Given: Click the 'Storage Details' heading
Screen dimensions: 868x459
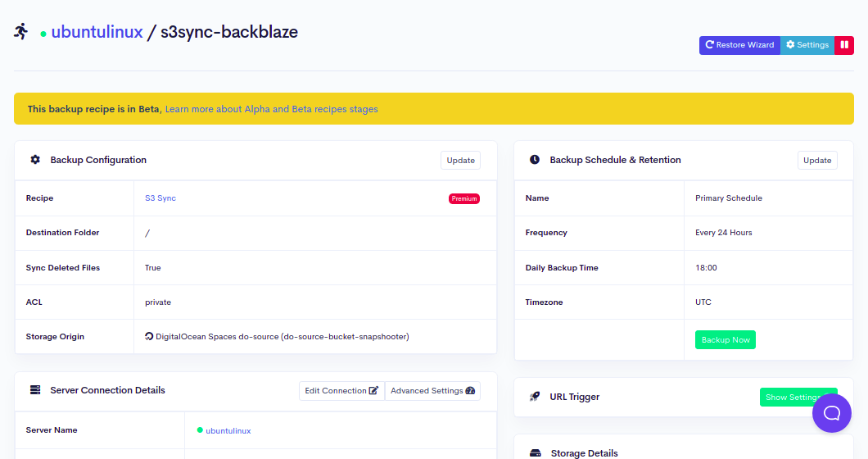Looking at the screenshot, I should (584, 453).
